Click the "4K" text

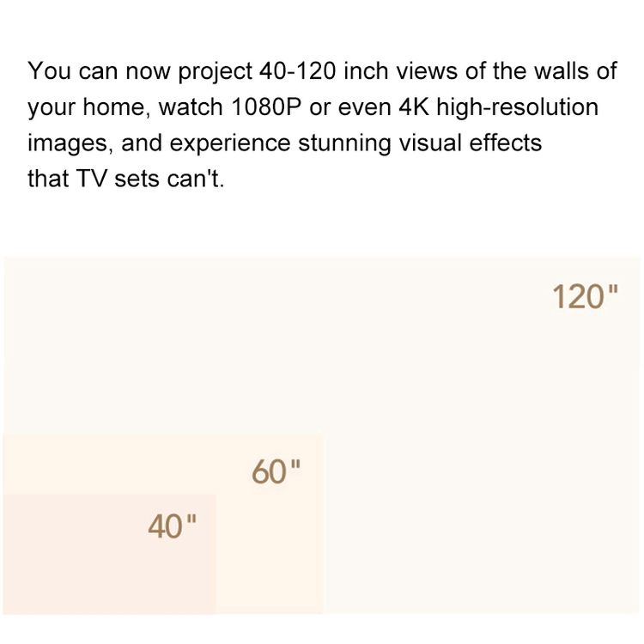(414, 107)
